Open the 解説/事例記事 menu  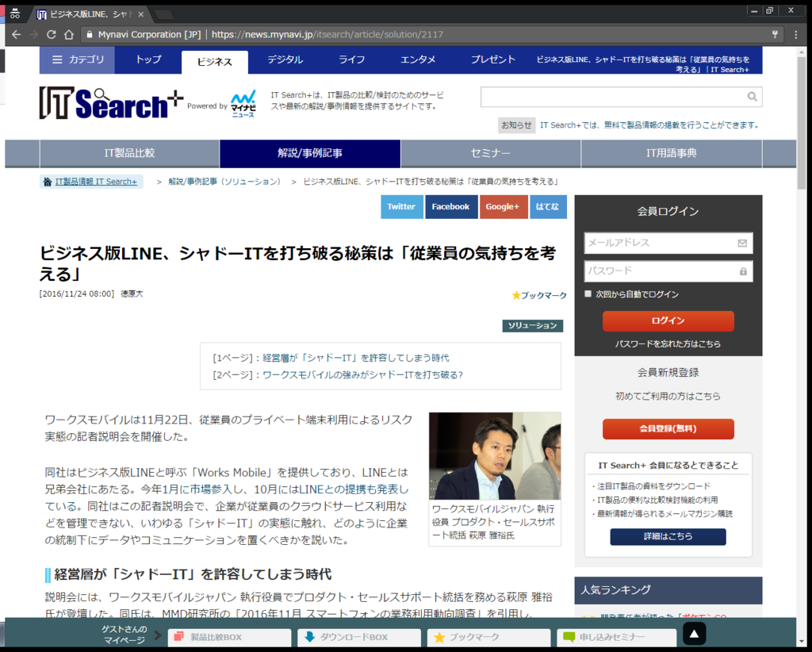[x=310, y=153]
